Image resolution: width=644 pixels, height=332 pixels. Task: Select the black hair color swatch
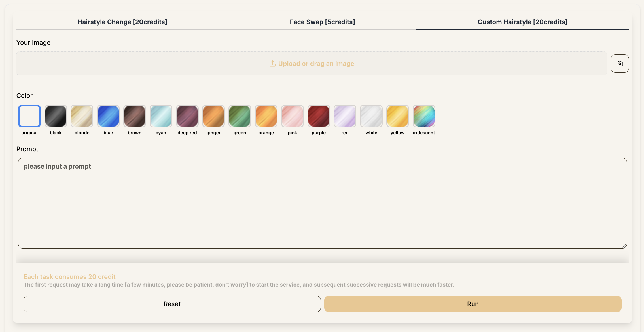point(56,116)
